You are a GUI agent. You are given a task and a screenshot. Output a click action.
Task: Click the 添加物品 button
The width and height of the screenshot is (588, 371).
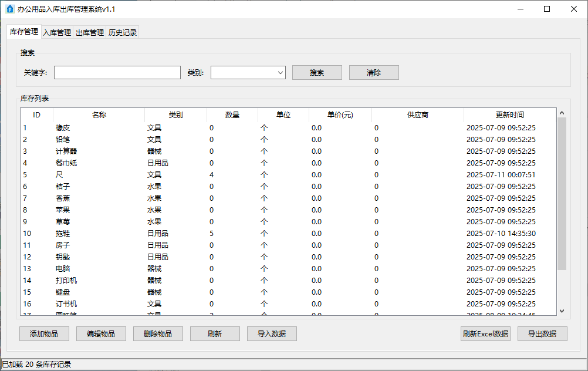click(44, 333)
